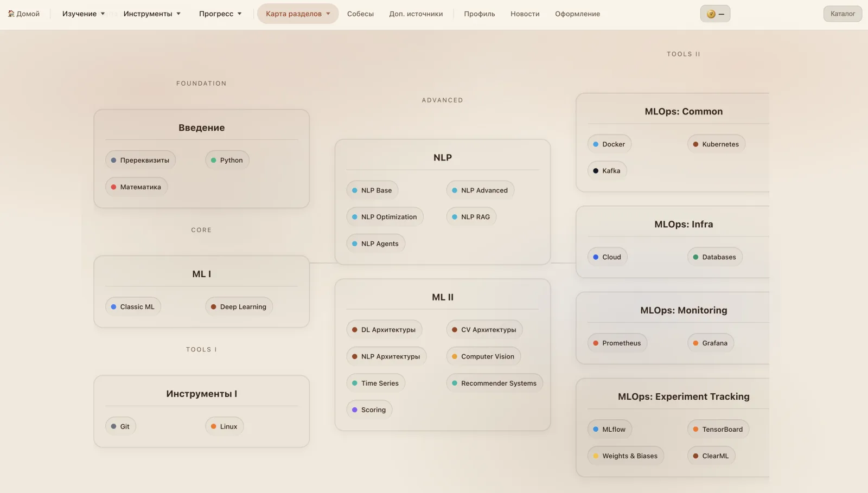
Task: Open the Карта разделов dropdown
Action: [x=298, y=14]
